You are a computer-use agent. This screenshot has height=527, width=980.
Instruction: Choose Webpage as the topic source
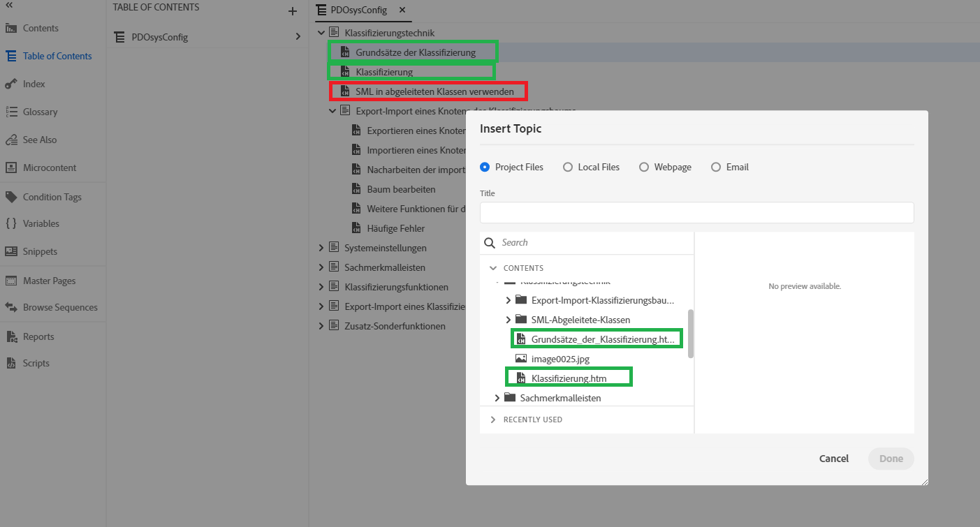point(643,167)
